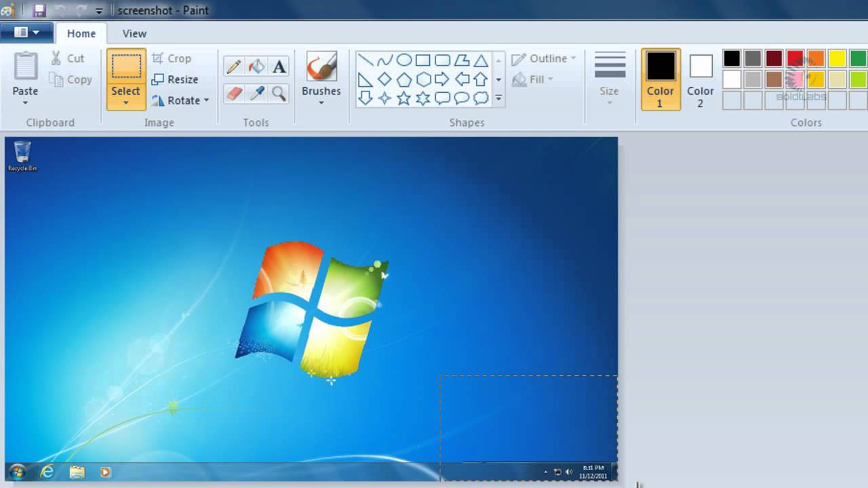Select the Eraser tool

[x=234, y=93]
